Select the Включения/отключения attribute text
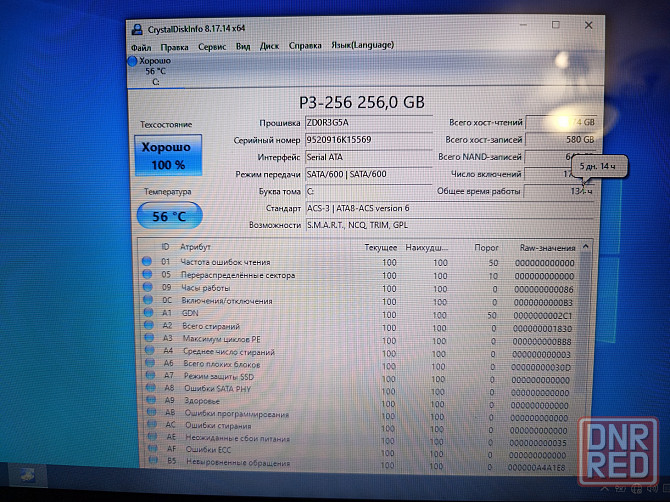 point(227,301)
